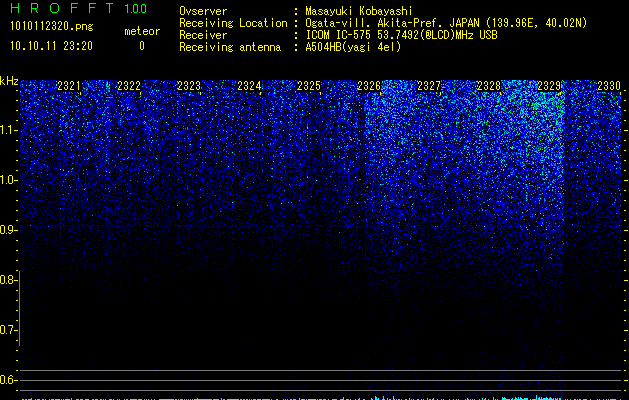The width and height of the screenshot is (629, 400).
Task: Click the 2323 time marker
Action: (x=189, y=85)
